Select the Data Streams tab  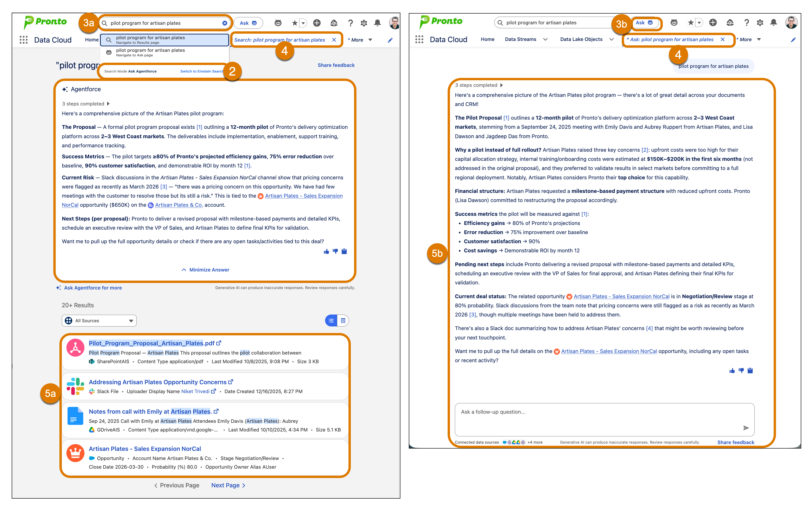pyautogui.click(x=520, y=39)
